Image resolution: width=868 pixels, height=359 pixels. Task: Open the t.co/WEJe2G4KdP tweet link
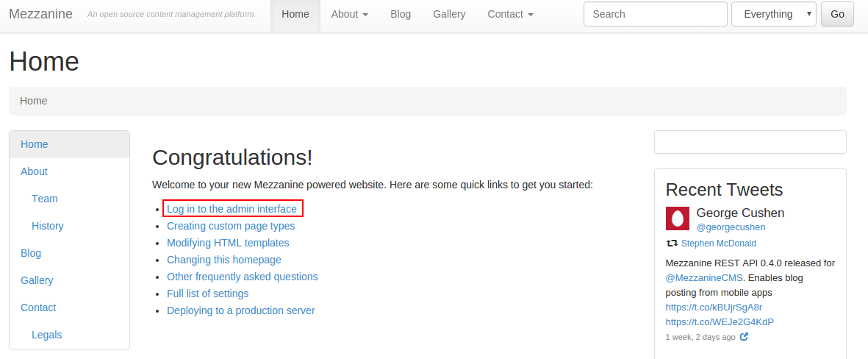pos(720,322)
